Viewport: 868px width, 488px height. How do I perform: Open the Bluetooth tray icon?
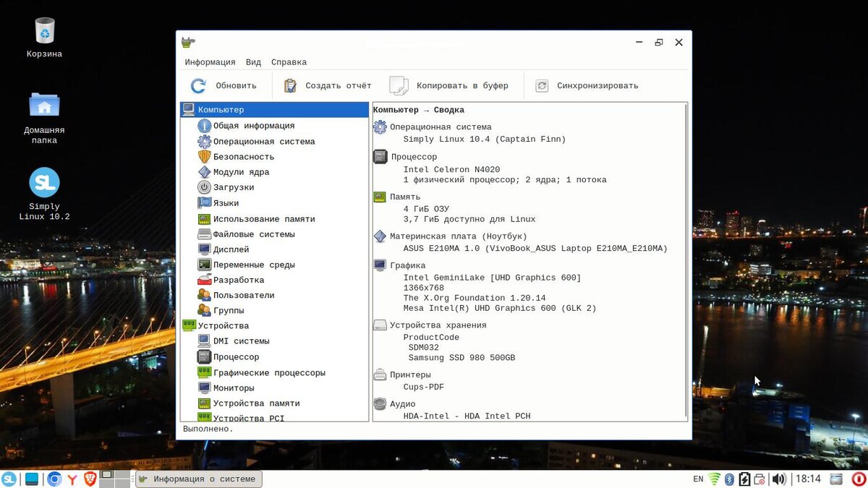pos(729,479)
